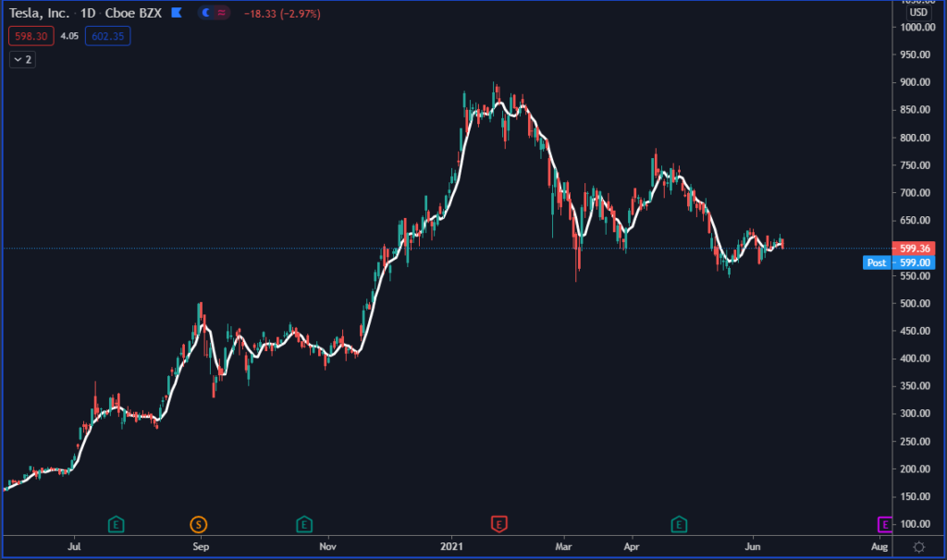Click the Sep label on the time axis
The image size is (947, 560).
201,547
